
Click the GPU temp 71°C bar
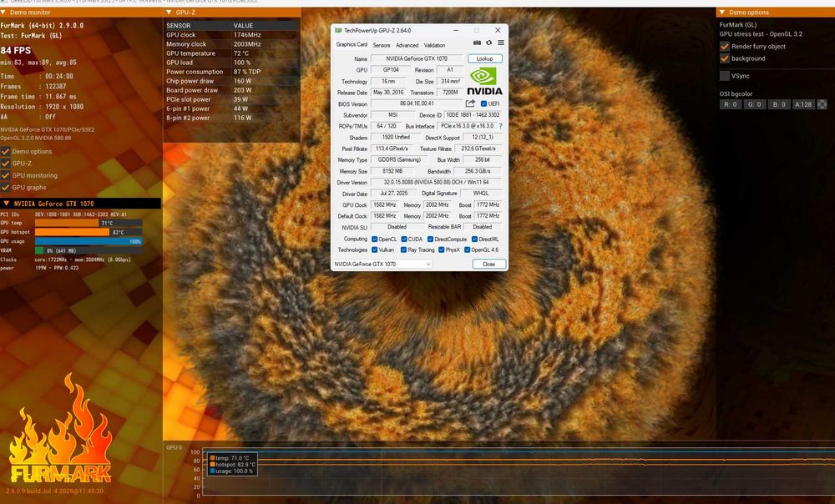click(89, 223)
